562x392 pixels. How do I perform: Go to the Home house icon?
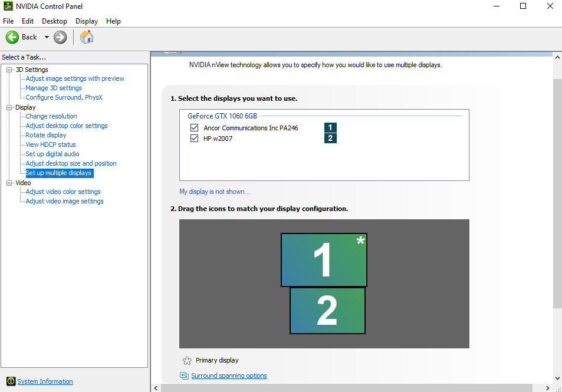[x=86, y=37]
